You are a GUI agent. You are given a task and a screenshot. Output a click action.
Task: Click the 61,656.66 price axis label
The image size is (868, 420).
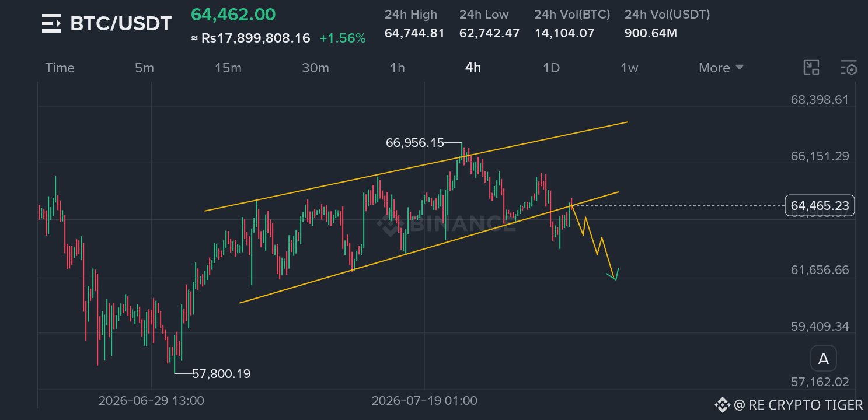(820, 270)
